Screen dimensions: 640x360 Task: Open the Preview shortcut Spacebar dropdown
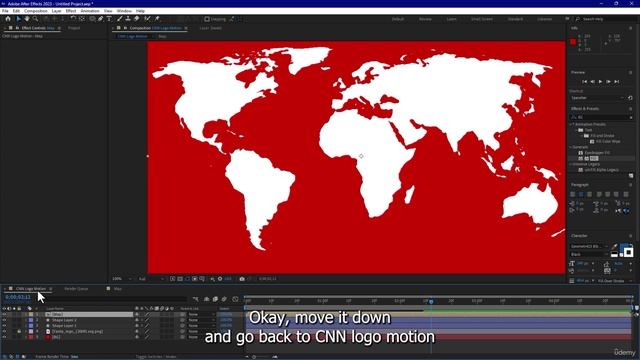[597, 98]
